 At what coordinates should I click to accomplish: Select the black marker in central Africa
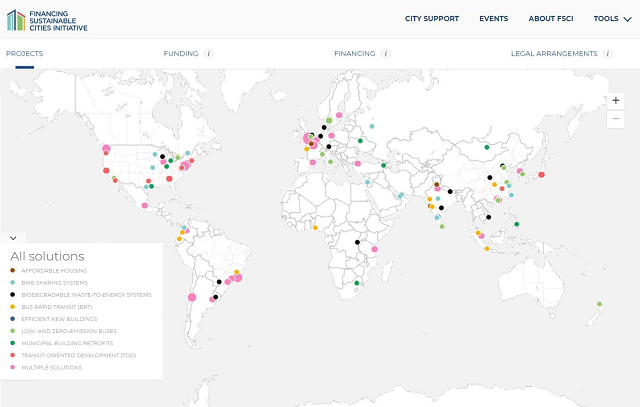[357, 242]
